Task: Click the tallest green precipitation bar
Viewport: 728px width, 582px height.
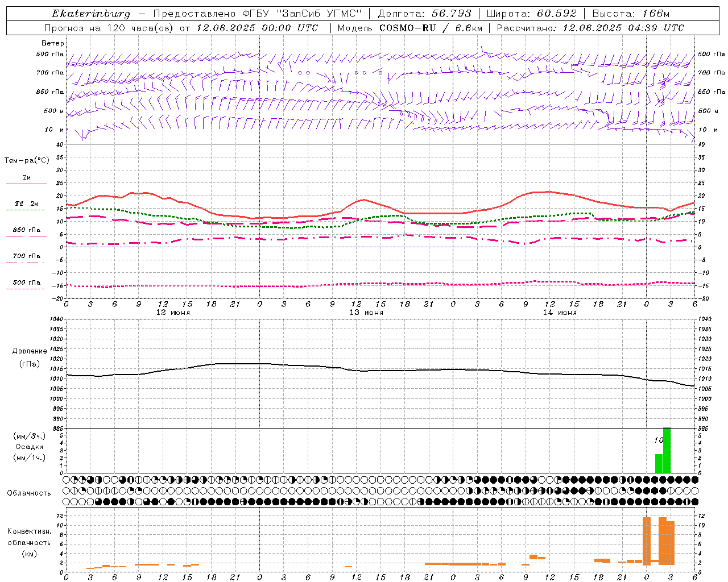Action: (667, 450)
